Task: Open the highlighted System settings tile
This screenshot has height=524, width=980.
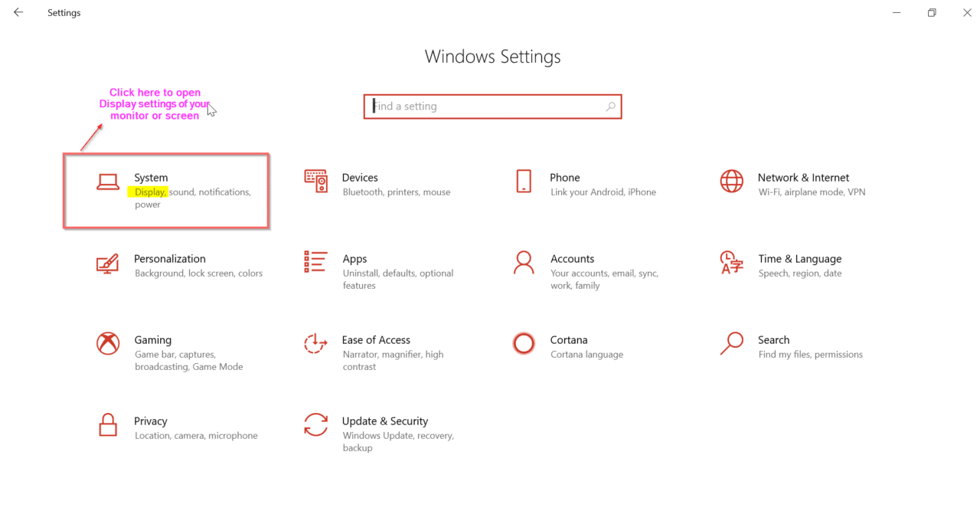Action: click(x=165, y=190)
